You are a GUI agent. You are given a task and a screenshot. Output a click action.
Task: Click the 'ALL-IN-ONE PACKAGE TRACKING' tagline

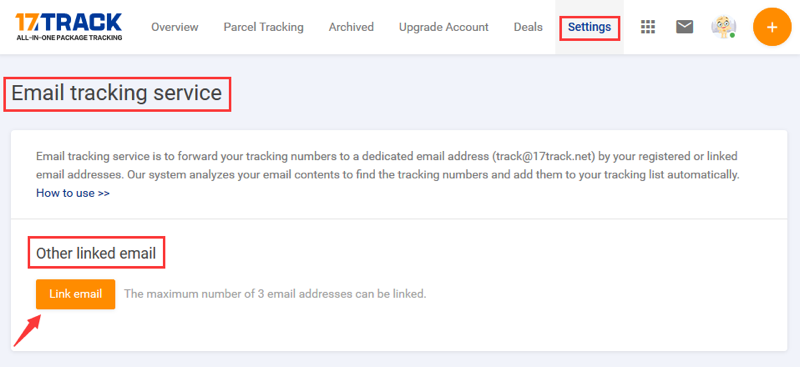pyautogui.click(x=69, y=38)
